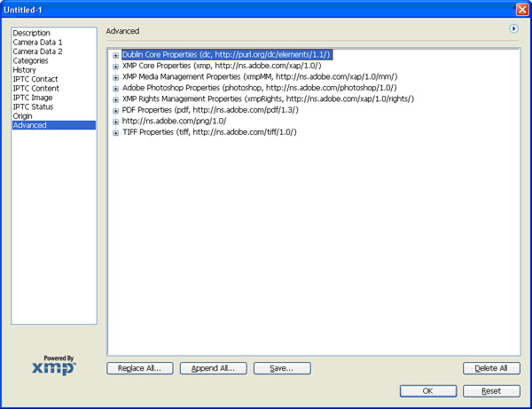Expand XMP Media Management Properties node
Screen dimensions: 532x409
[x=115, y=77]
